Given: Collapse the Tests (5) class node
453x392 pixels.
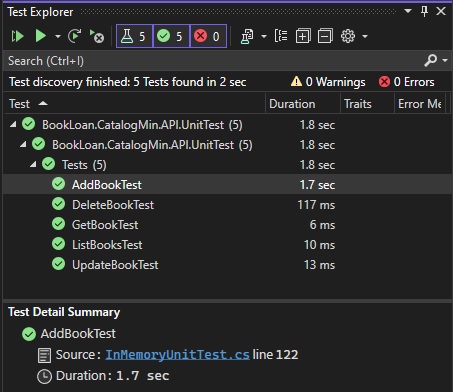Looking at the screenshot, I should (33, 164).
